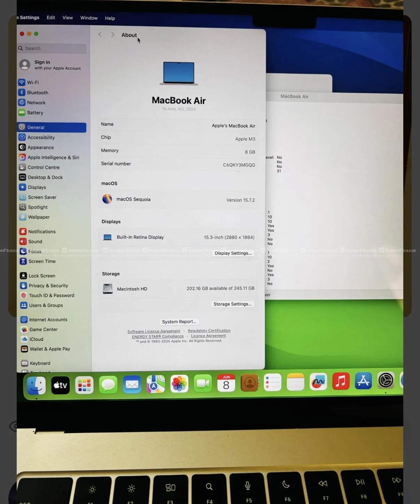Screen dimensions: 420x504
Task: Select Network in the sidebar
Action: (x=32, y=103)
